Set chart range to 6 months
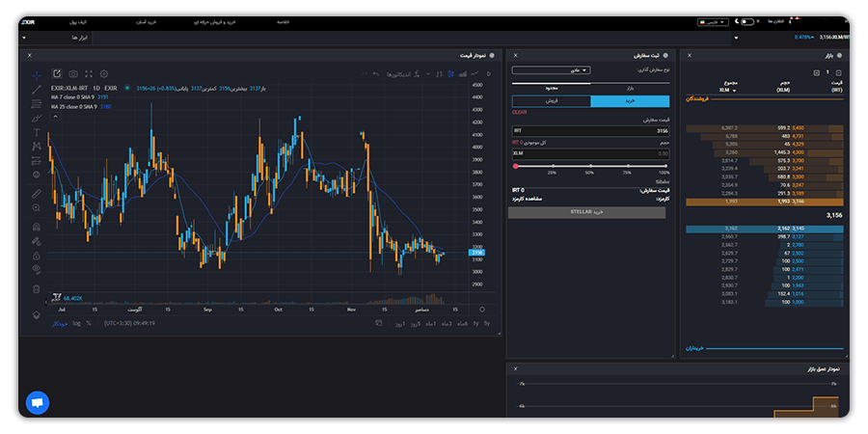 tap(462, 323)
